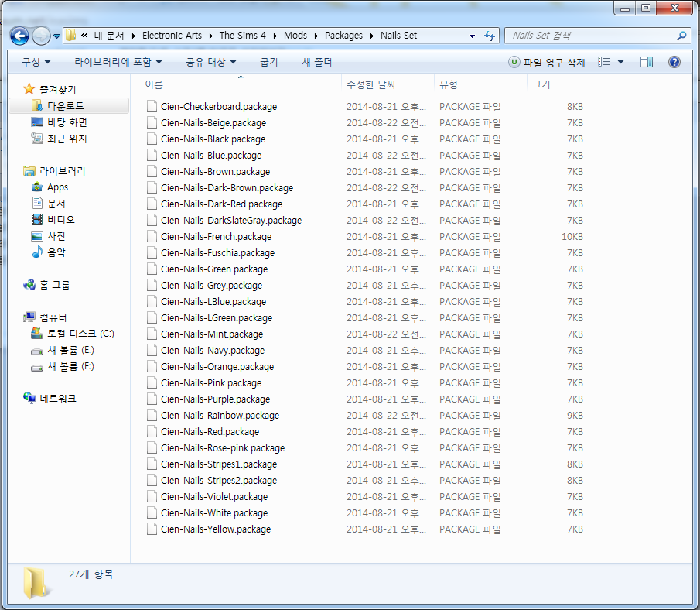
Task: Expand subfolders arrow after Packages breadcrumb
Action: click(x=371, y=36)
